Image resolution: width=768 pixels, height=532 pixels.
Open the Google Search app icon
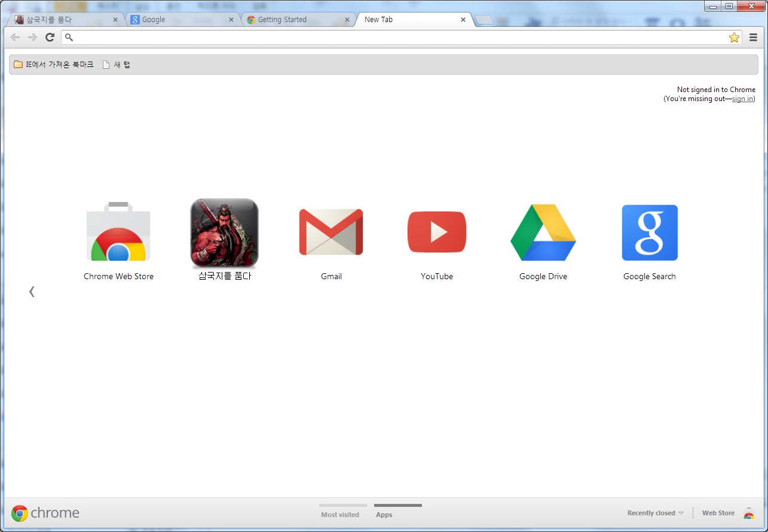coord(650,233)
